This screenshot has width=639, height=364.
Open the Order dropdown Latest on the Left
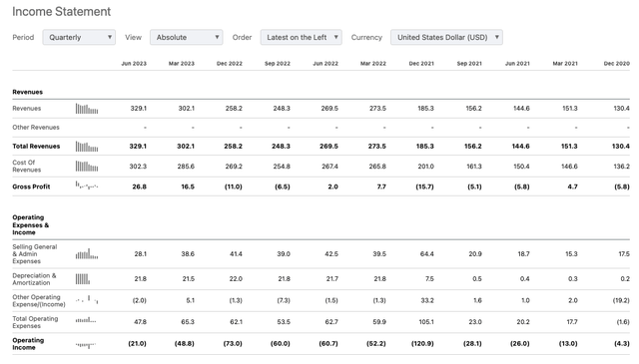tap(301, 37)
